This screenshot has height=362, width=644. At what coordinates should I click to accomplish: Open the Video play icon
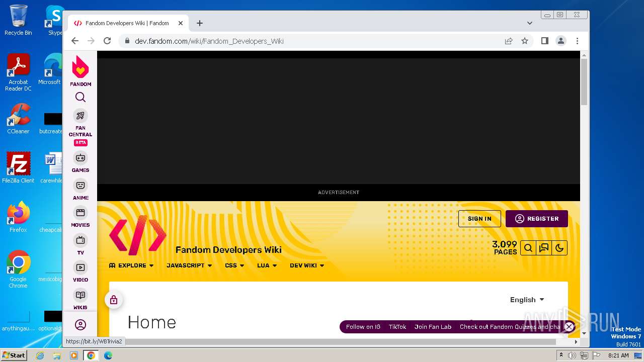tap(80, 267)
